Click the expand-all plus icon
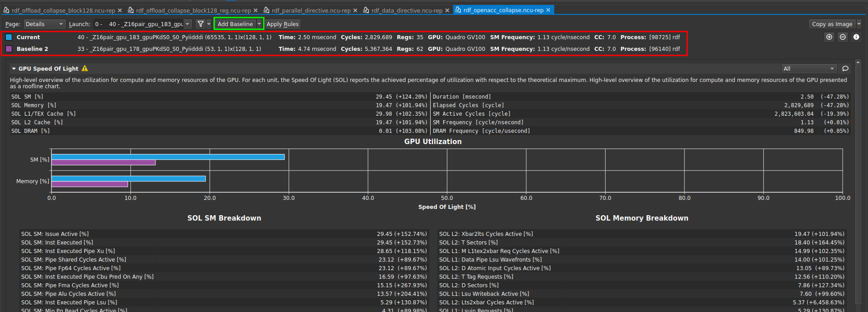868x312 pixels. 829,37
